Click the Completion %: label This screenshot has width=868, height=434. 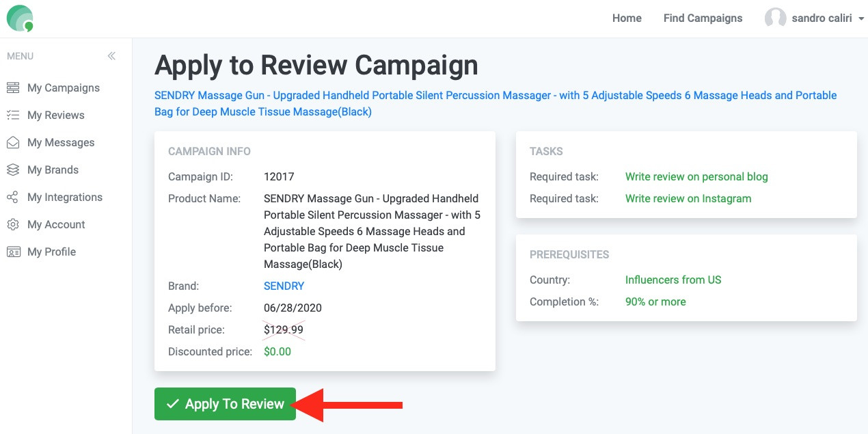(x=564, y=301)
